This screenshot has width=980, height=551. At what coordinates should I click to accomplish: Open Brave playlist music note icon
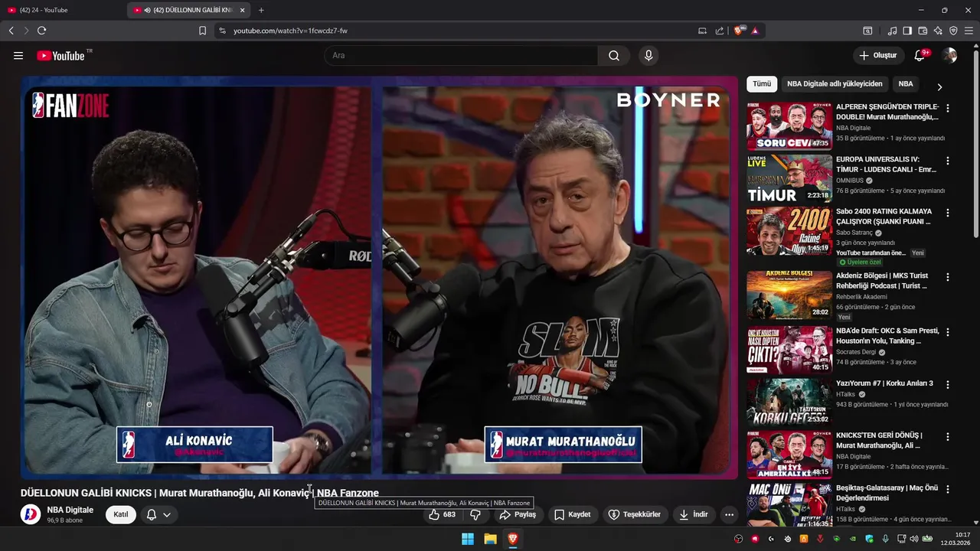[x=892, y=31]
